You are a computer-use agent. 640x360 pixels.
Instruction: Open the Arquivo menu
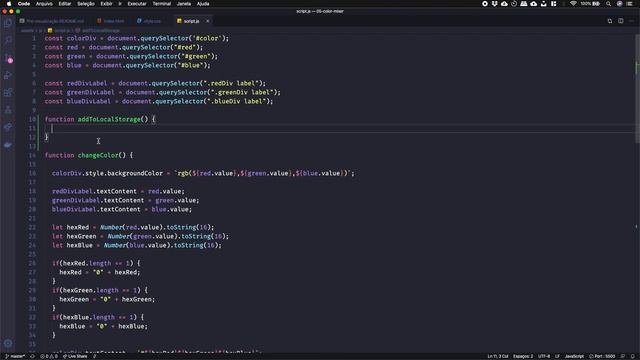coord(44,4)
